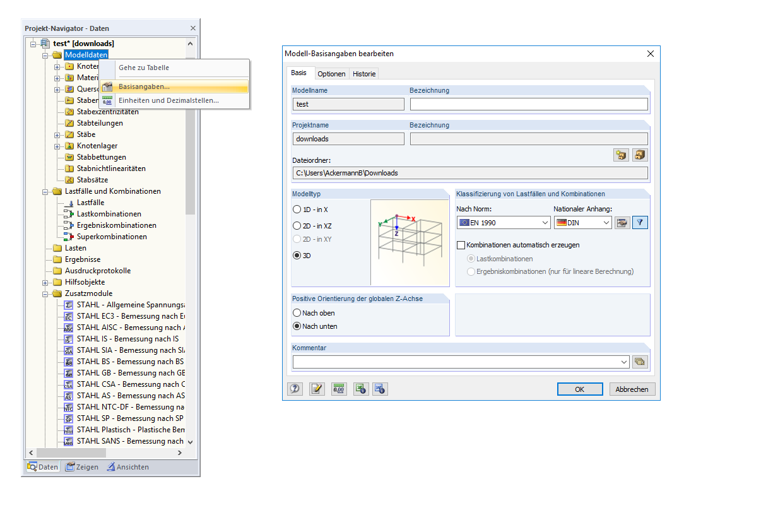Viewport: 761px width, 532px height.
Task: Open the help icon in dialog footer
Action: click(295, 389)
